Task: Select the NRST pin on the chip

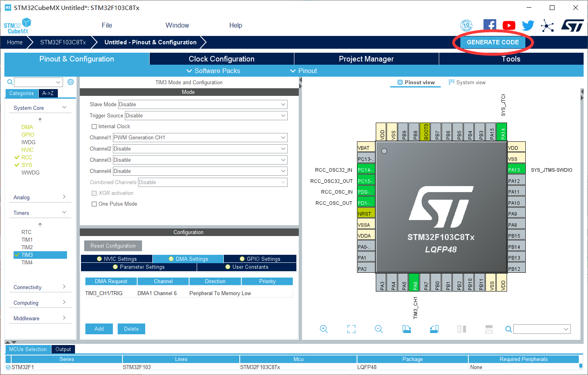Action: (x=366, y=213)
